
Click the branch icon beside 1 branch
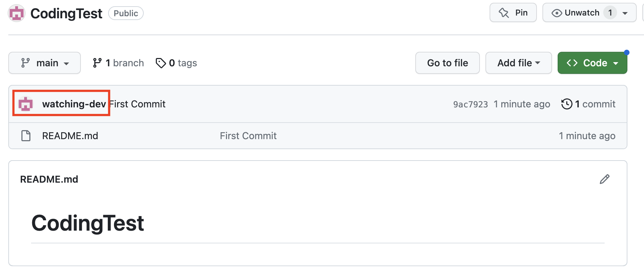coord(97,63)
